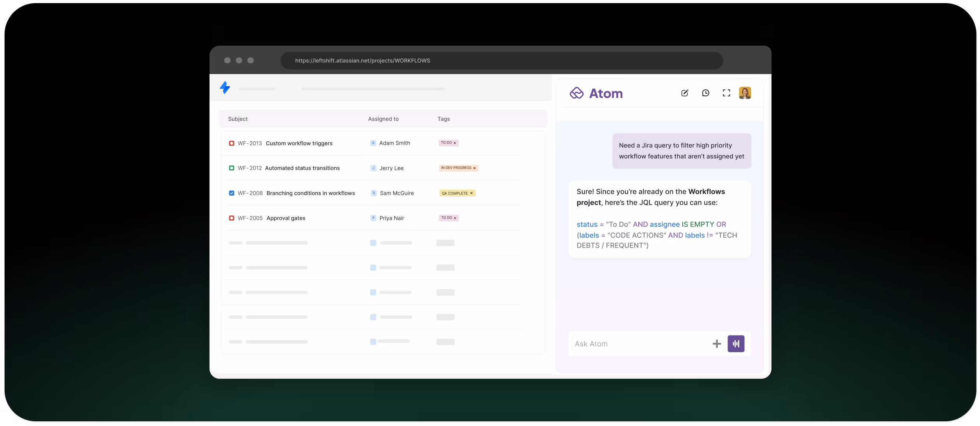The width and height of the screenshot is (980, 426).
Task: Click the browser URL address bar
Action: point(501,60)
